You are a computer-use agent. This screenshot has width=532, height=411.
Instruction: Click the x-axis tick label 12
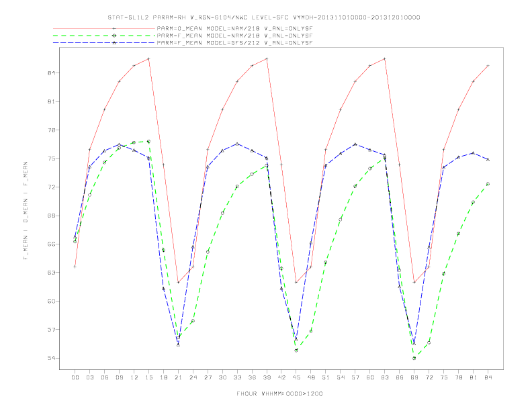[x=134, y=377]
